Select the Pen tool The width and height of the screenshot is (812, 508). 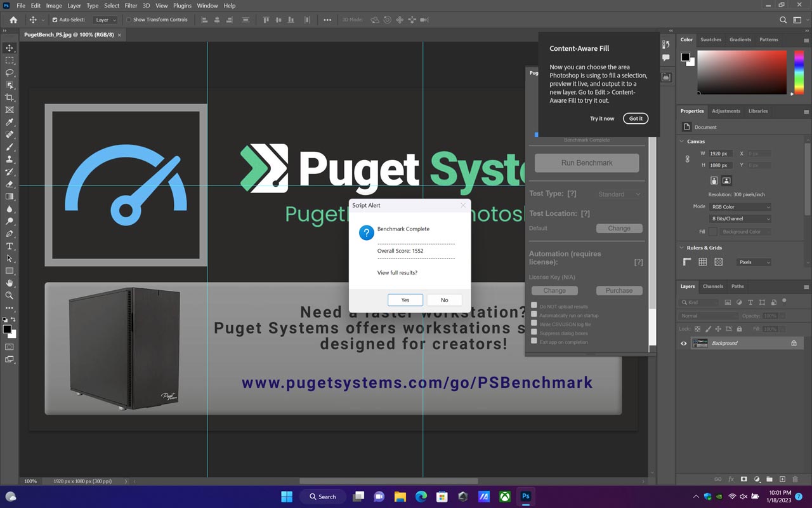click(10, 234)
